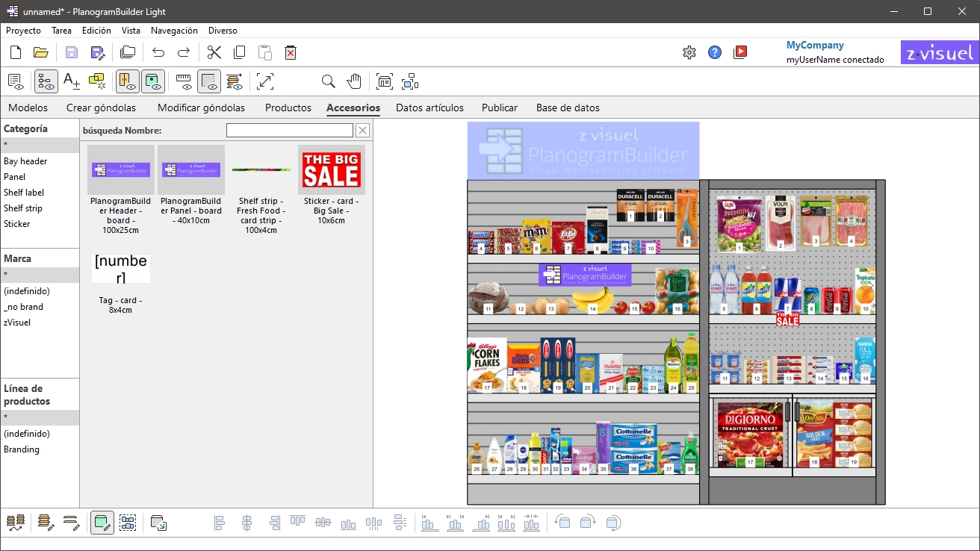Switch to the Modelos tab

28,108
